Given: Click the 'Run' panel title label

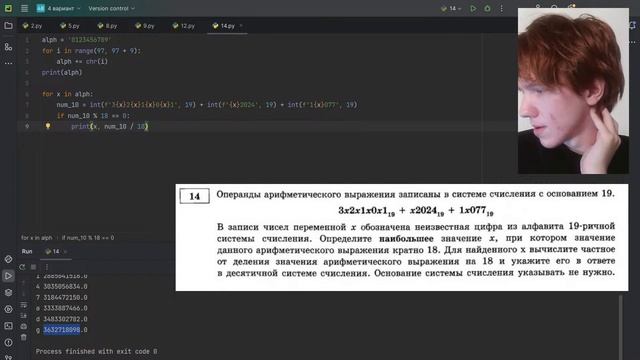Looking at the screenshot, I should click(27, 251).
